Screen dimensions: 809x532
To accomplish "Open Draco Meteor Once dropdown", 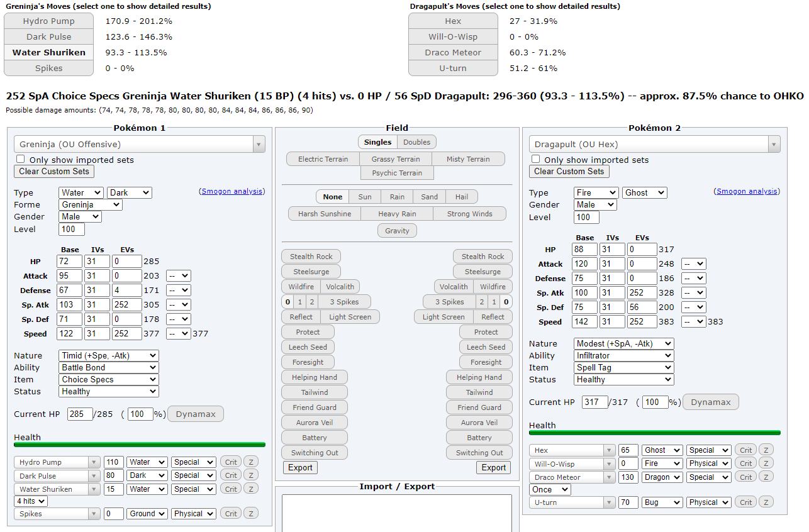I will (x=550, y=490).
